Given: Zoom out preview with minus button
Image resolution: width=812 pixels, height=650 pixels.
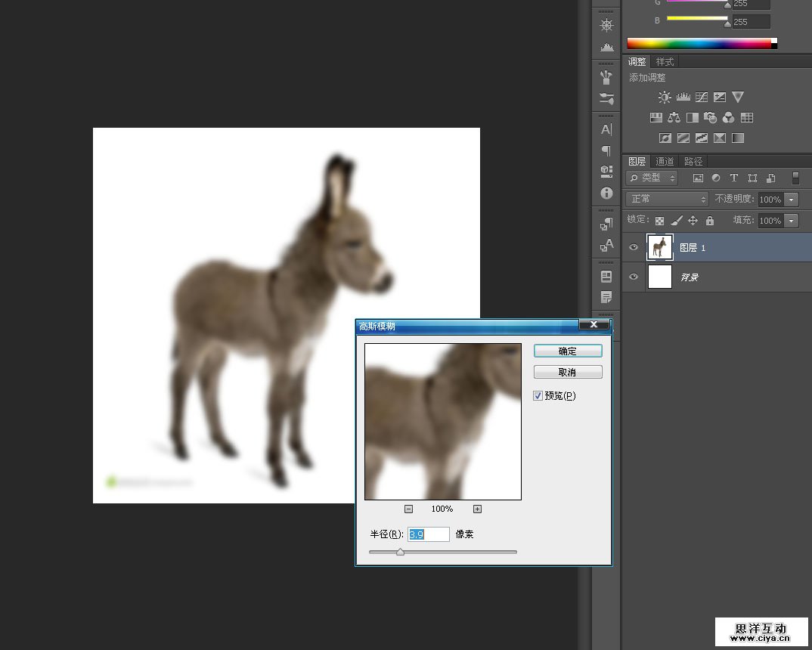Looking at the screenshot, I should click(x=408, y=509).
